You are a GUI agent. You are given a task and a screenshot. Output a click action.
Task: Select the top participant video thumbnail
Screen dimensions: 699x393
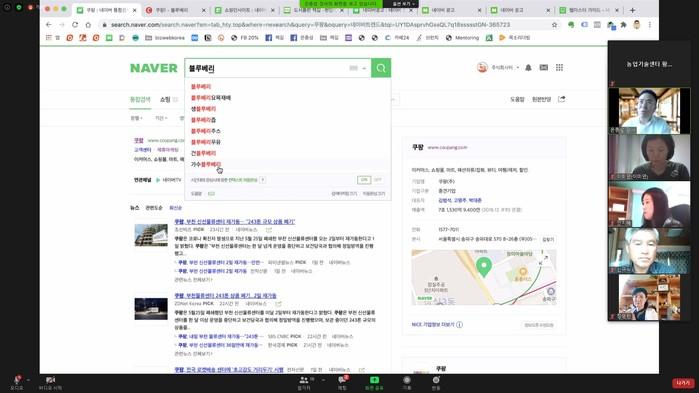[649, 111]
